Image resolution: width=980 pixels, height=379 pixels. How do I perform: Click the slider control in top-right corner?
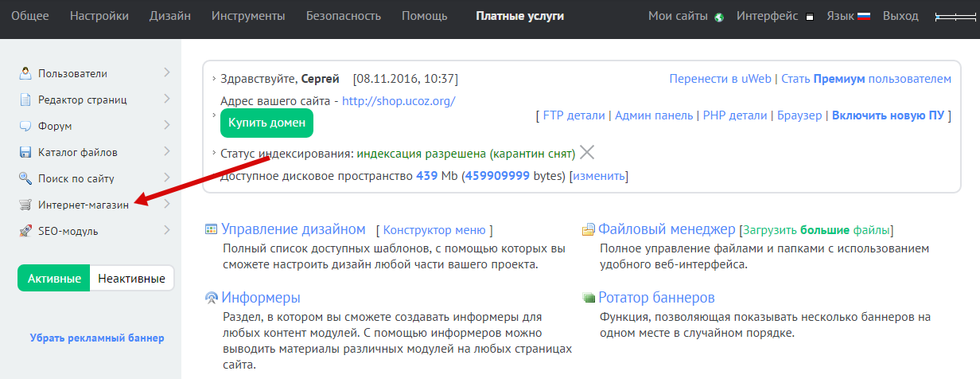click(955, 16)
